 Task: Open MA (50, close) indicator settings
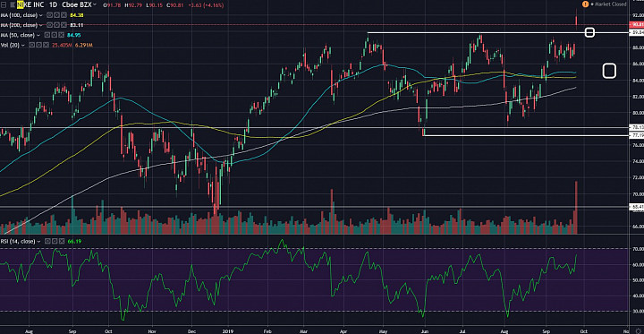click(55, 35)
